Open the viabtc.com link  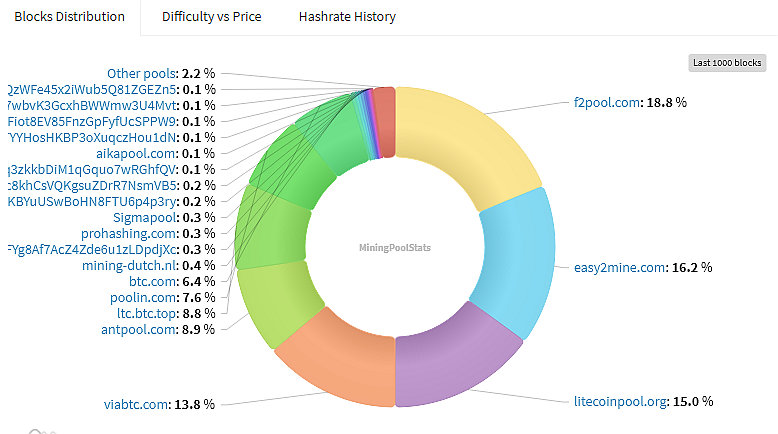(136, 405)
